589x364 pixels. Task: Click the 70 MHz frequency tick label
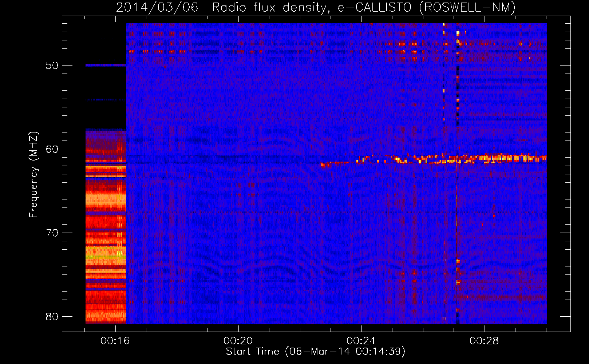pos(52,233)
